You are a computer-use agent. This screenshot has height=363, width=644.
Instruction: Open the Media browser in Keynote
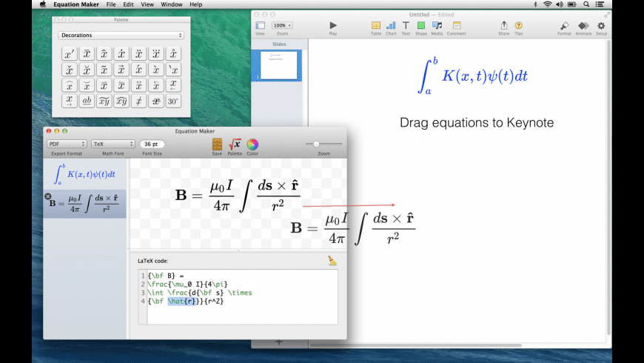[x=437, y=25]
